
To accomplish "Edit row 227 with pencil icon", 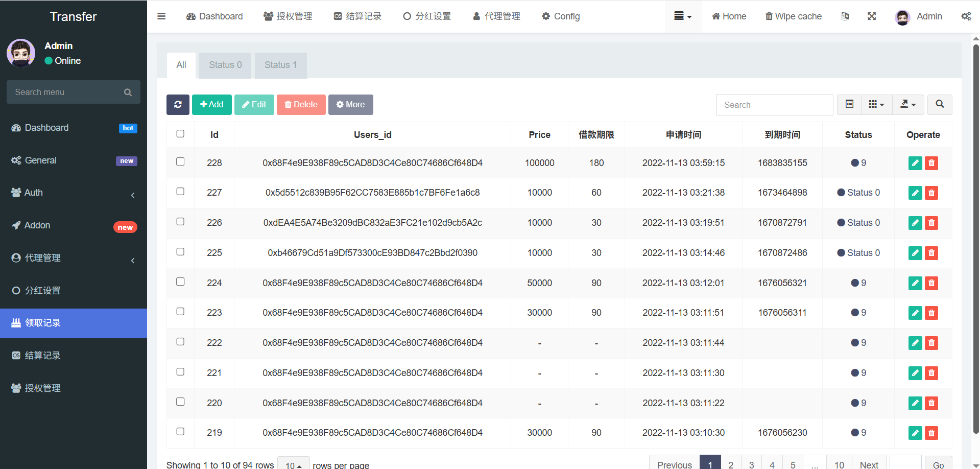I will point(915,193).
